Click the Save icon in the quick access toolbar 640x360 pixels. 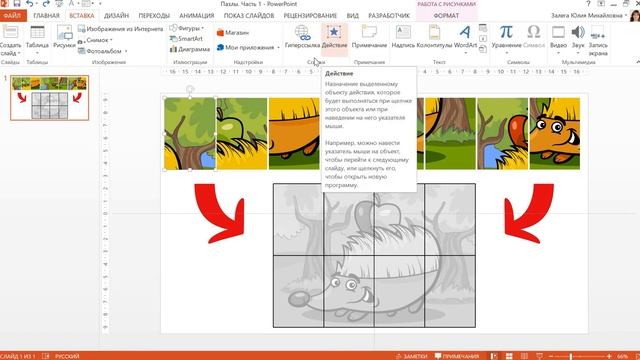click(x=17, y=4)
